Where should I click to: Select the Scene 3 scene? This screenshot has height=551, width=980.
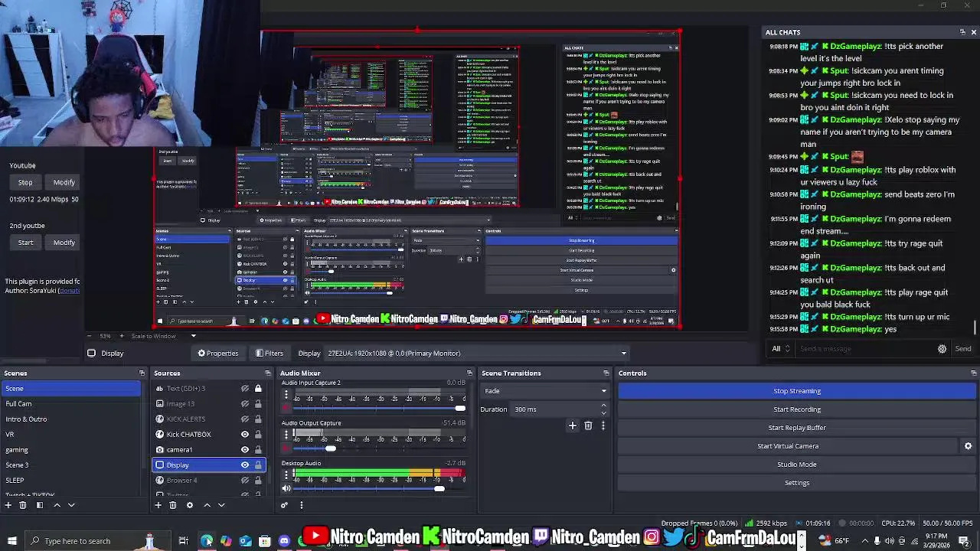[x=71, y=465]
